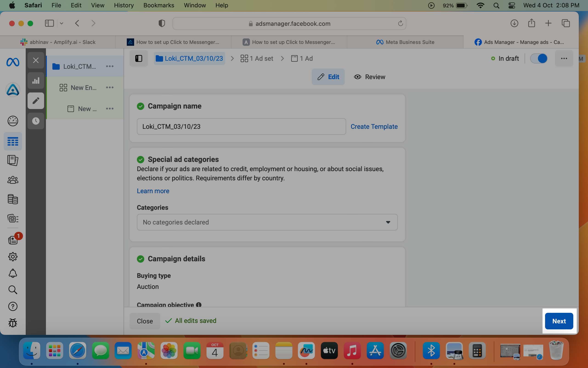Reload the page with refresh icon
This screenshot has width=588, height=368.
coord(400,23)
